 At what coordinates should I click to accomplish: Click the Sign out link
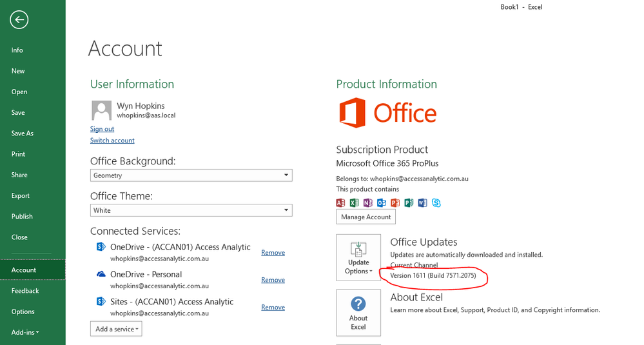102,129
